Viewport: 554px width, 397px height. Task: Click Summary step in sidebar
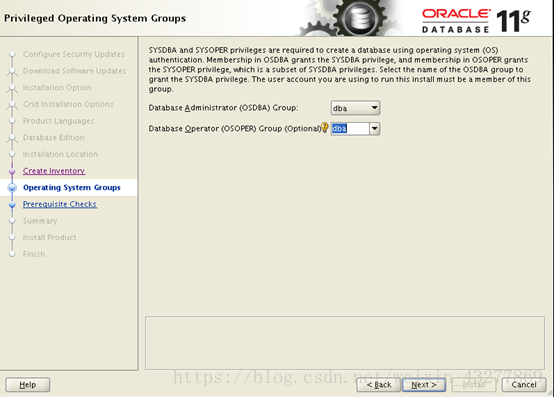pyautogui.click(x=40, y=221)
